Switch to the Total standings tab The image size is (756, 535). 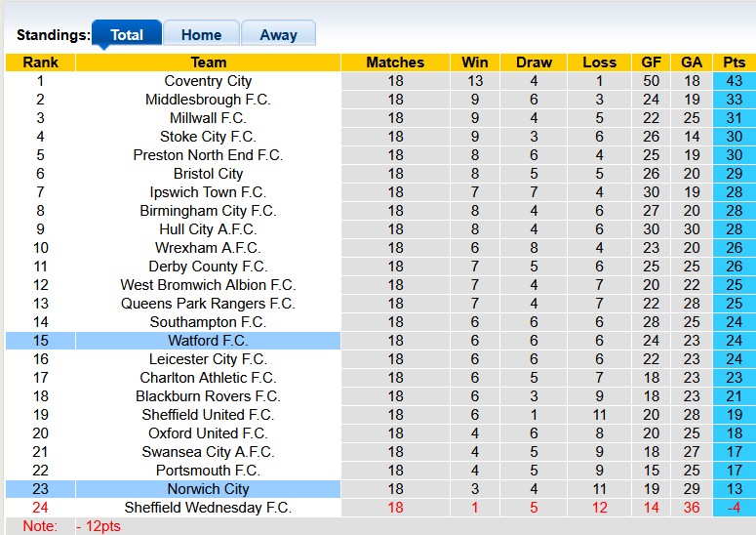click(x=127, y=34)
